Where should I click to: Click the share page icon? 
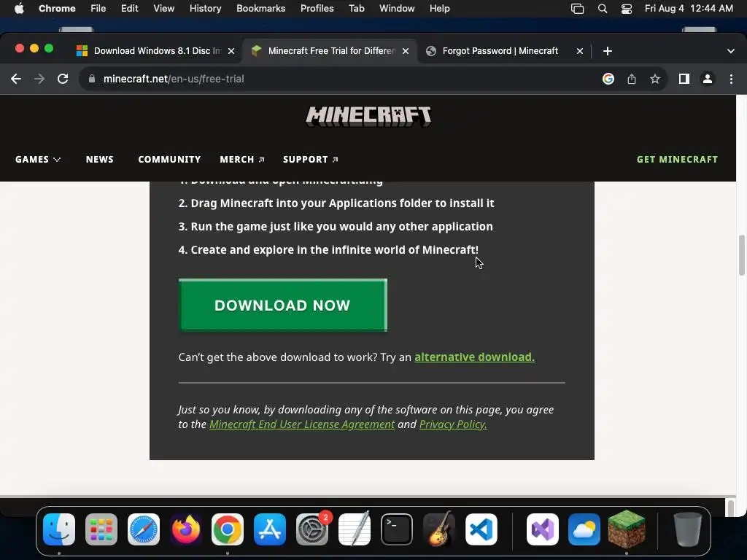(x=632, y=79)
